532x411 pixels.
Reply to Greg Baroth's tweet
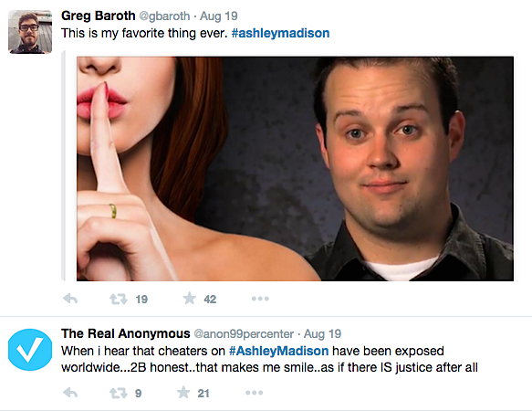pyautogui.click(x=70, y=299)
